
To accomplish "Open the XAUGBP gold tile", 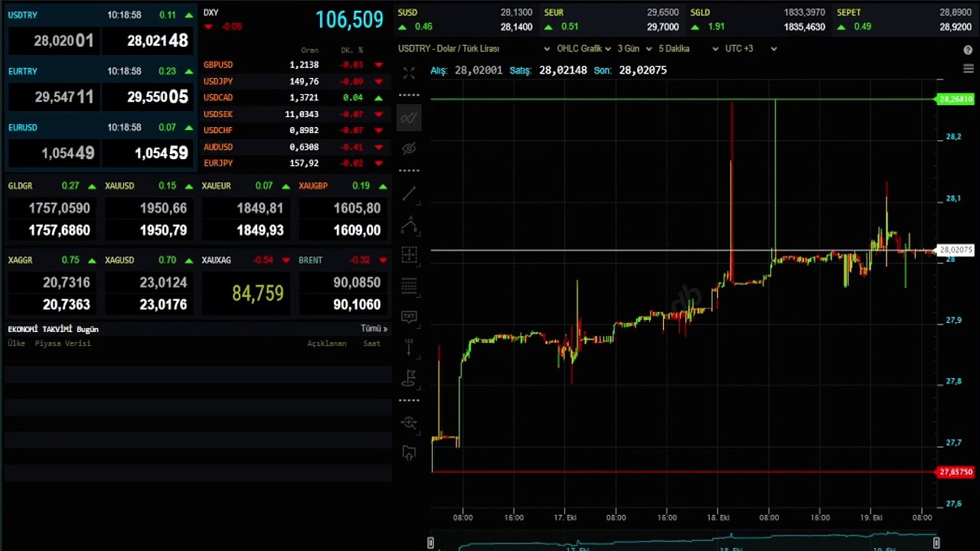I will [342, 210].
